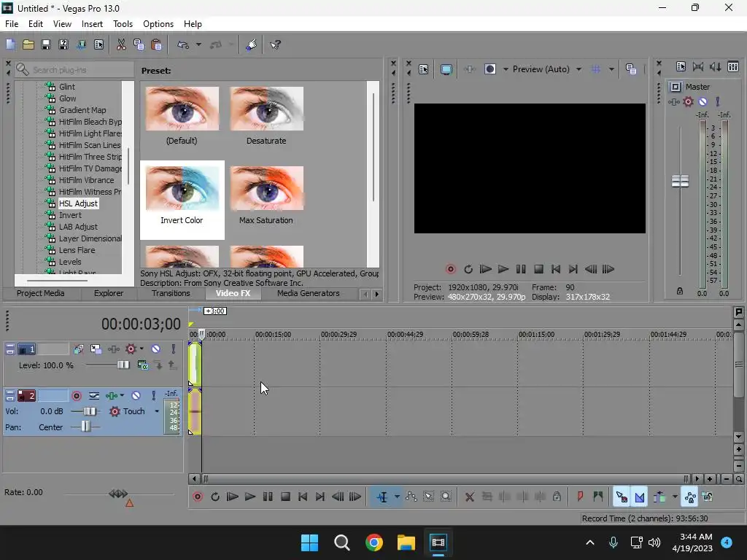Open the Split Screen View dropdown arrow

coord(505,69)
